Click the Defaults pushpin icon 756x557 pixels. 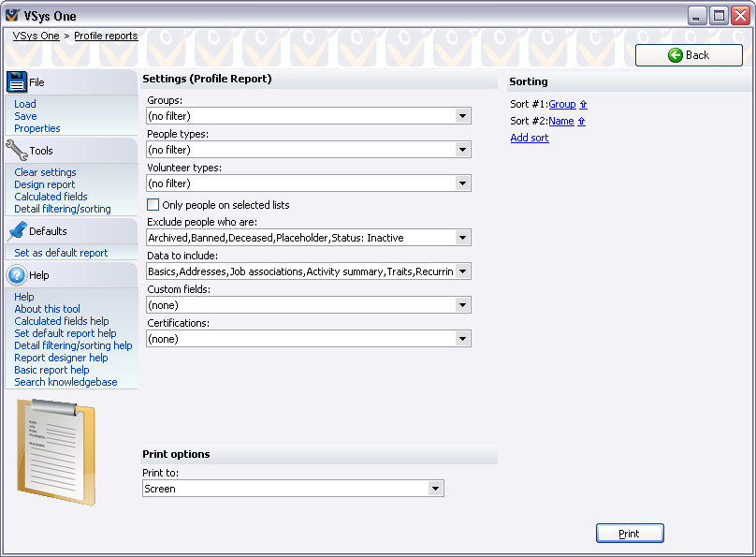pos(17,231)
